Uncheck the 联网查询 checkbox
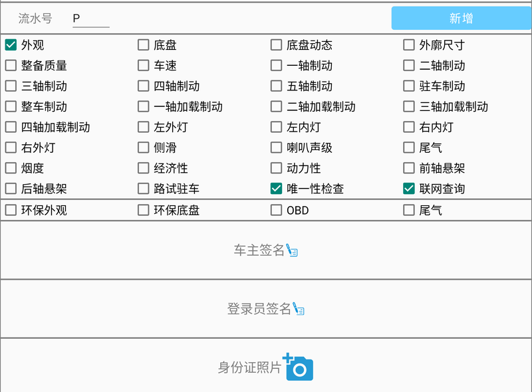Image resolution: width=532 pixels, height=392 pixels. pyautogui.click(x=409, y=189)
